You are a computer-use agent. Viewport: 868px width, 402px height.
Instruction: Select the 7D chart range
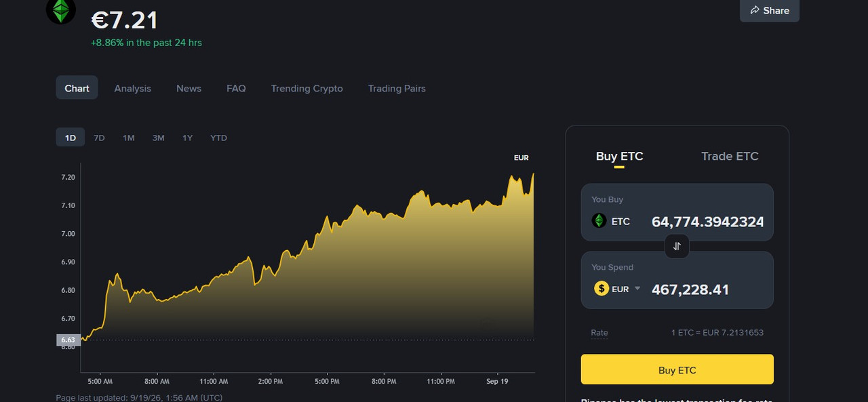tap(99, 138)
